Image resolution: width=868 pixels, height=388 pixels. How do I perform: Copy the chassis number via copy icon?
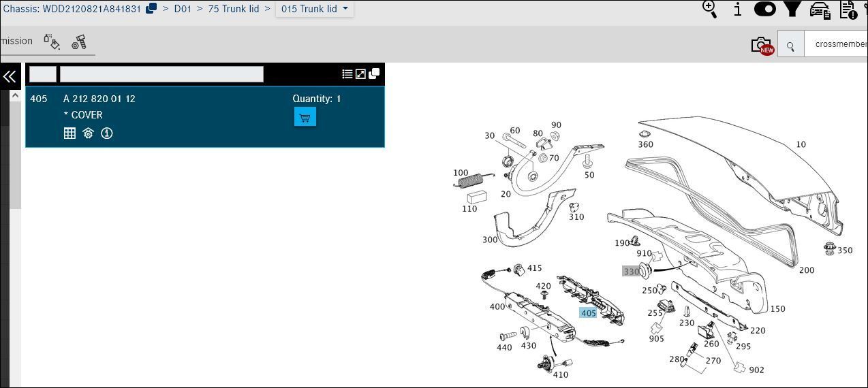click(151, 8)
